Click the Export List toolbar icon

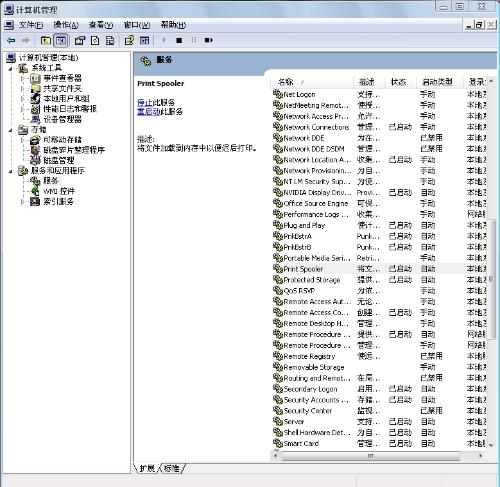pyautogui.click(x=110, y=40)
